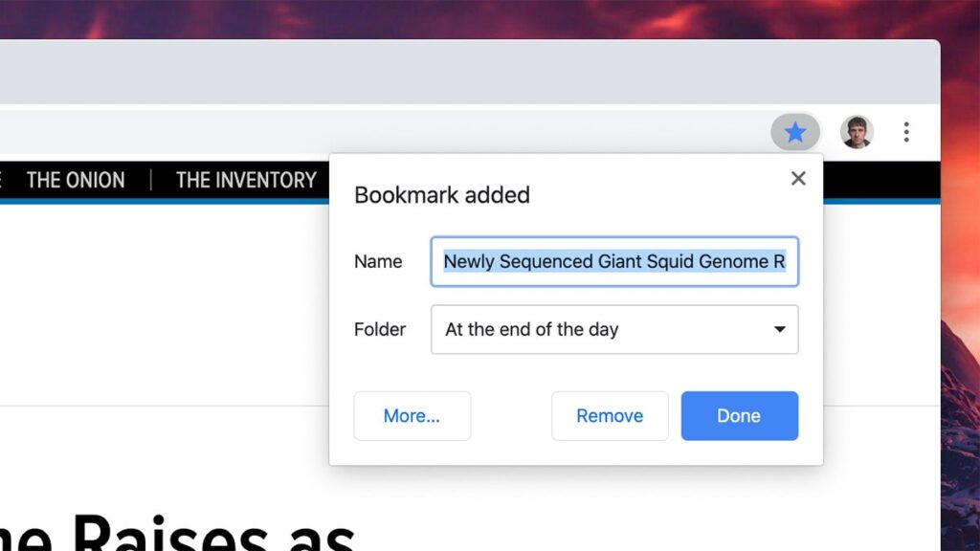Click the Name label in the dialog

coord(378,261)
